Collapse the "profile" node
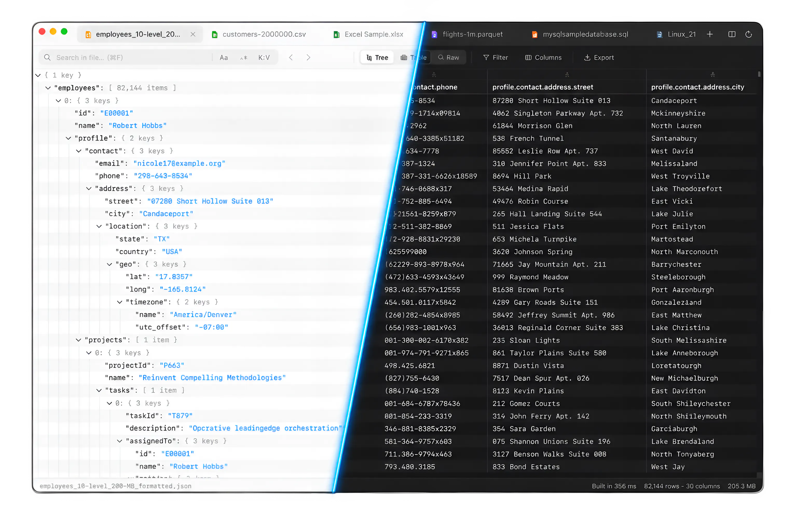Image resolution: width=795 pixels, height=532 pixels. (x=68, y=138)
